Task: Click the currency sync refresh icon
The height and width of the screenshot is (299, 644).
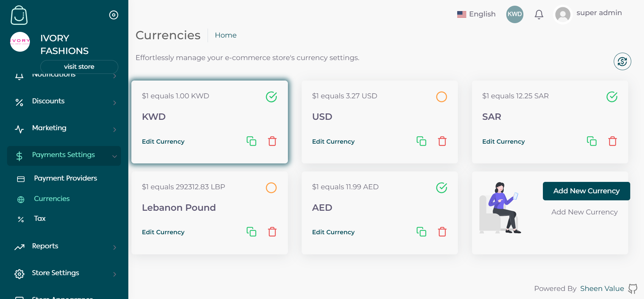Action: point(622,61)
